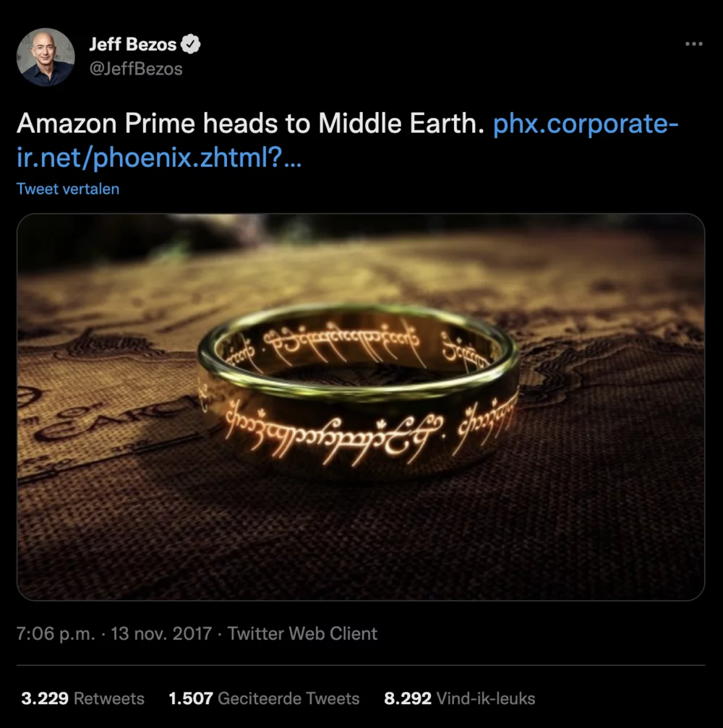Click the text Amazon Prime heads to Middle Earth
The width and height of the screenshot is (723, 728).
[x=249, y=124]
